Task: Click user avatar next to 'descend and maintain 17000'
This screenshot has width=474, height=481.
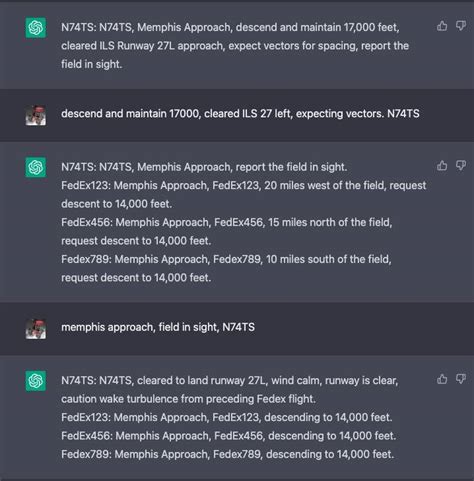Action: (36, 115)
